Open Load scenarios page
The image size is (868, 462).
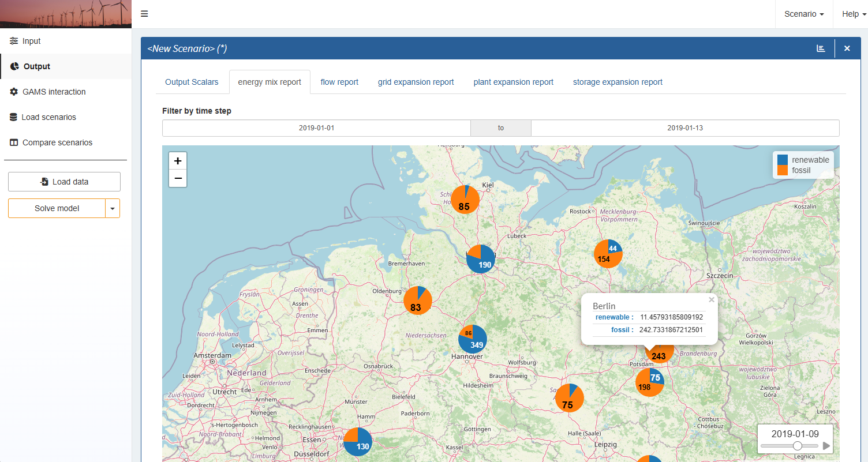coord(66,117)
